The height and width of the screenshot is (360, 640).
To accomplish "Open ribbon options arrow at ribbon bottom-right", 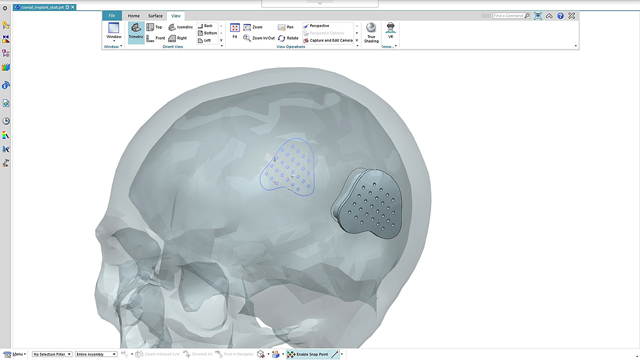I will click(x=576, y=46).
